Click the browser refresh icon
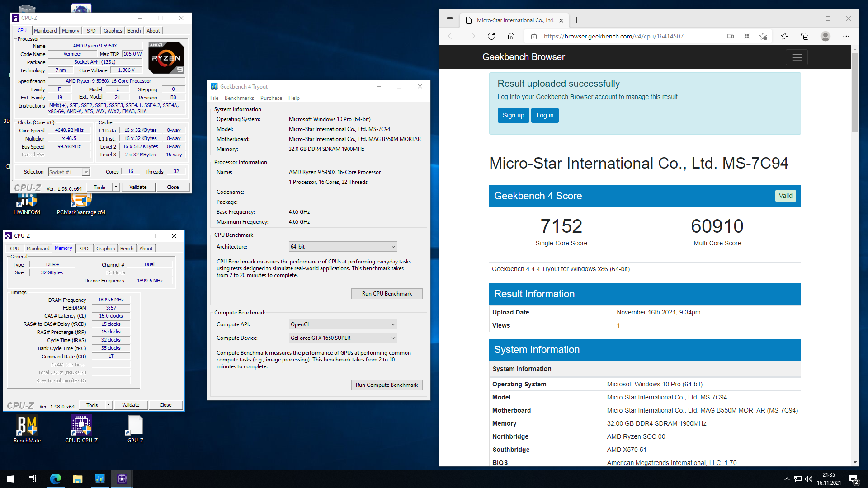This screenshot has width=868, height=488. pos(491,36)
